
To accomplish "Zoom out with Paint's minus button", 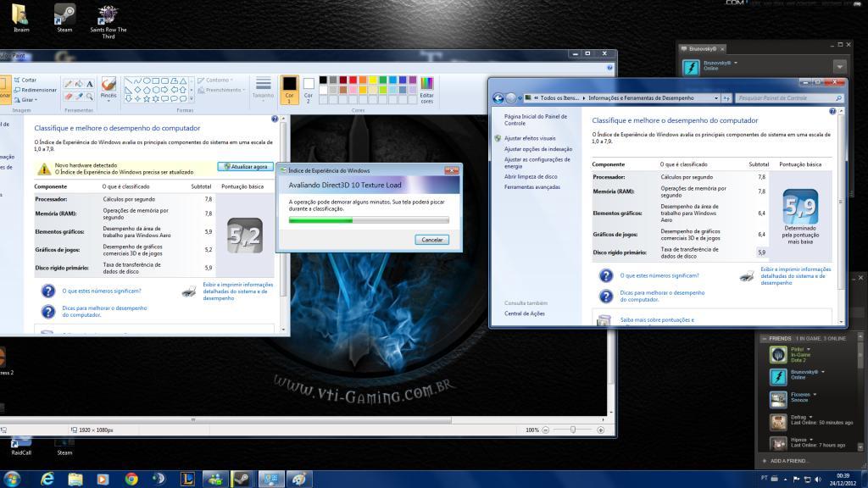I will pos(545,430).
